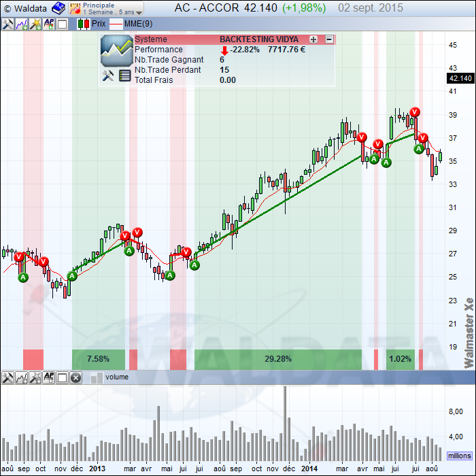This screenshot has height=476, width=476.
Task: Click the volume bars legend icon
Action: pos(97,378)
